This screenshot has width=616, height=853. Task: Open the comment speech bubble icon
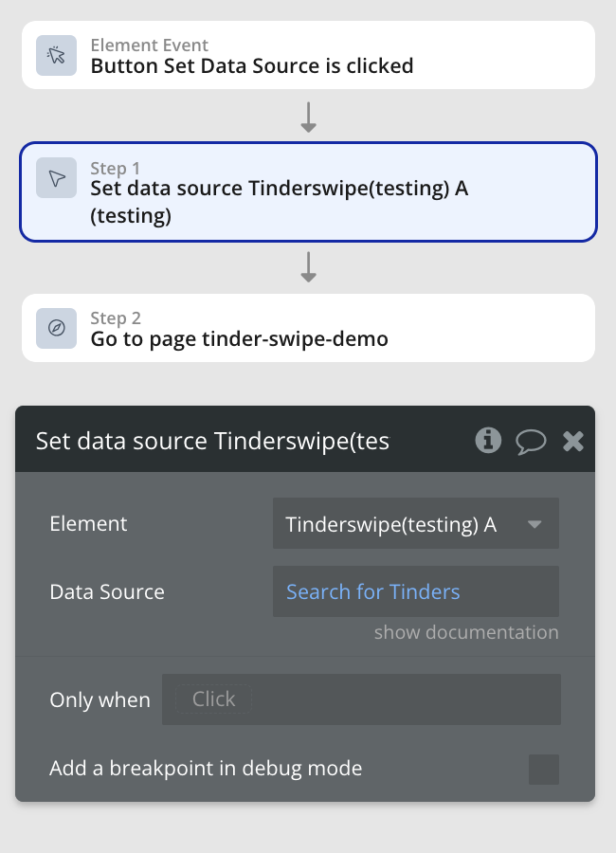531,441
